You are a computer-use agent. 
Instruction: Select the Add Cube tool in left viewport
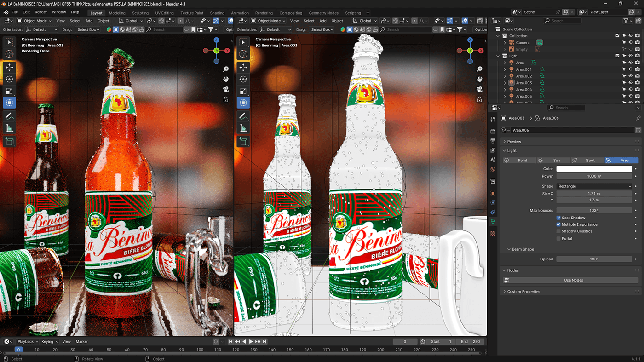point(9,142)
